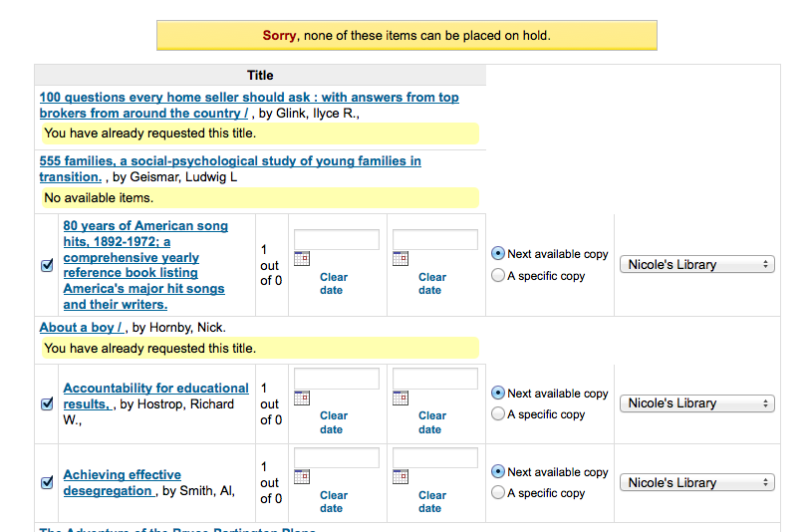This screenshot has width=809, height=532.
Task: Open '555 families' title link
Action: coord(229,161)
